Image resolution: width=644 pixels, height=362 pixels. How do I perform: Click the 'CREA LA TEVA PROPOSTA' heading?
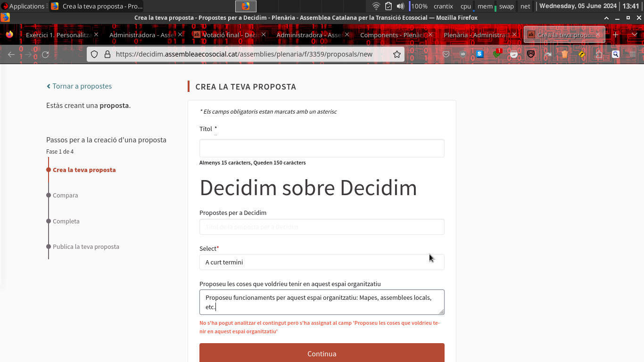point(246,87)
